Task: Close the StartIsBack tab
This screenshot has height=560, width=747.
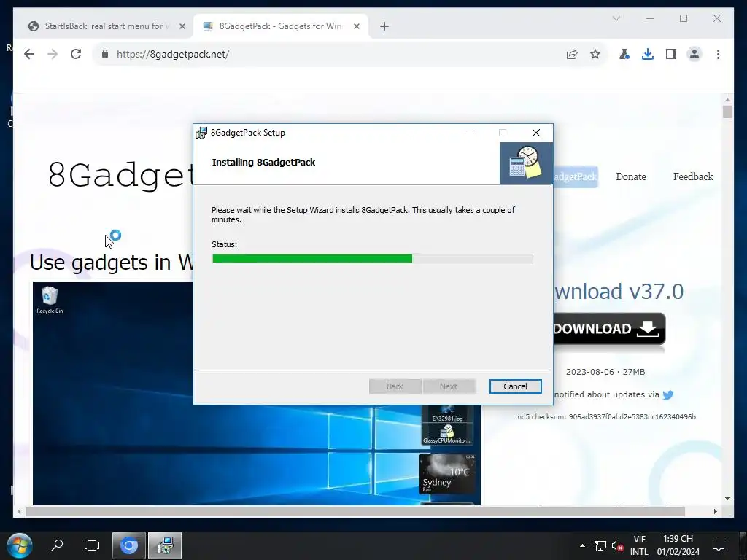Action: (x=182, y=26)
